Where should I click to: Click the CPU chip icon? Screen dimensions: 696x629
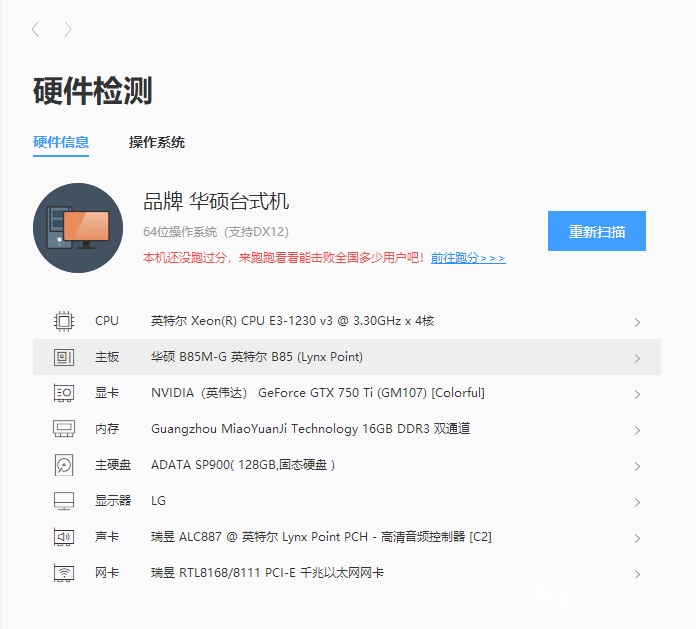[64, 321]
